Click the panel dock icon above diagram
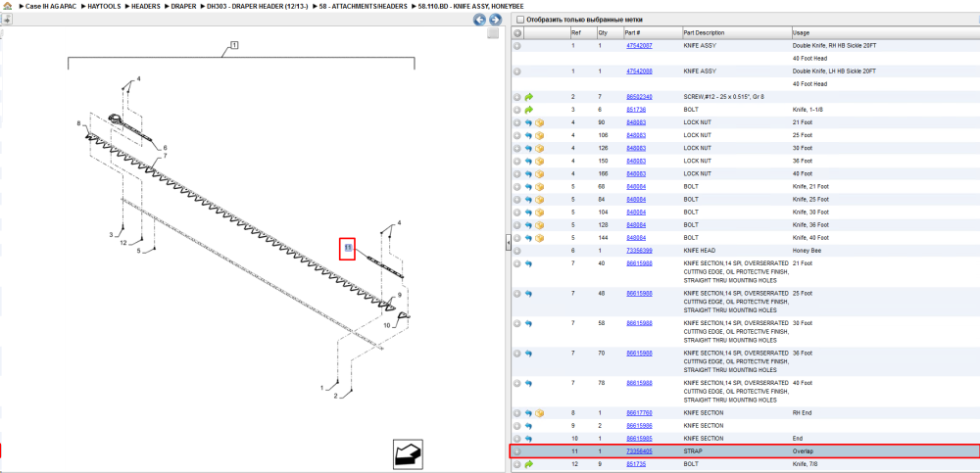The image size is (980, 473). [7, 20]
